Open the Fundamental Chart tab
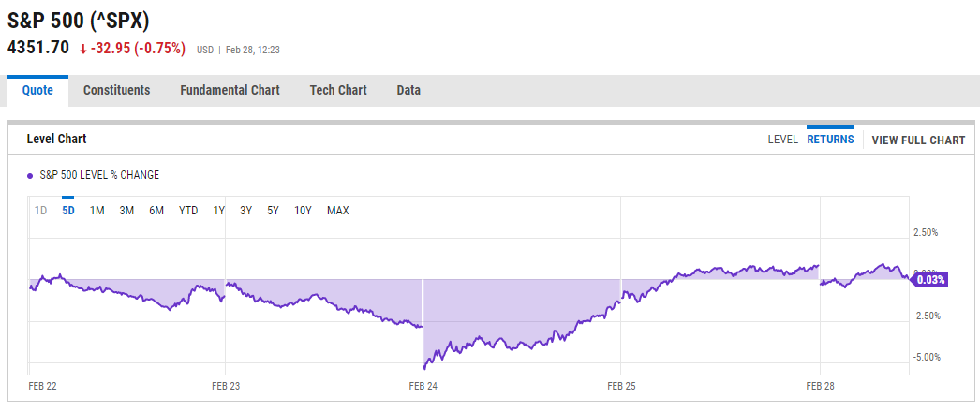The image size is (980, 412). click(230, 91)
